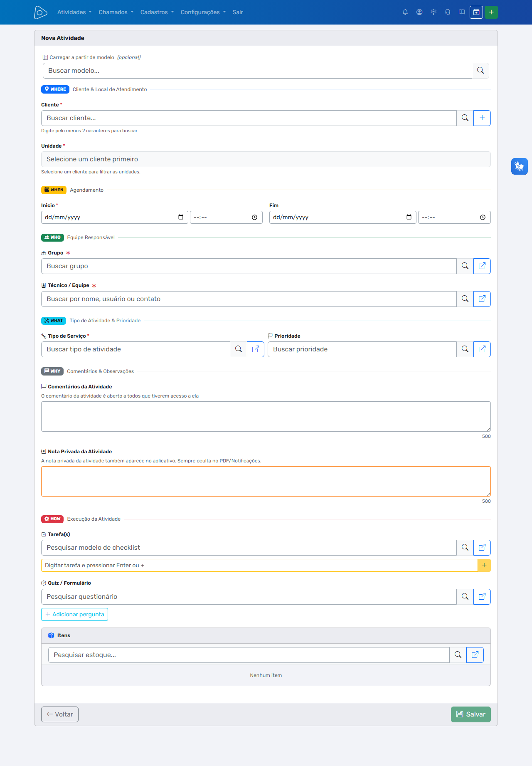Open Quiz / Formulário external link icon

tap(482, 597)
